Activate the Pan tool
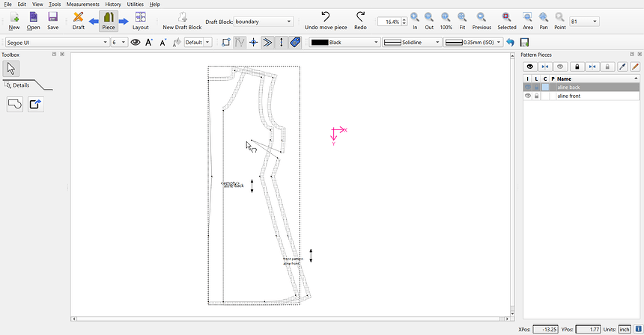The image size is (644, 335). [544, 21]
